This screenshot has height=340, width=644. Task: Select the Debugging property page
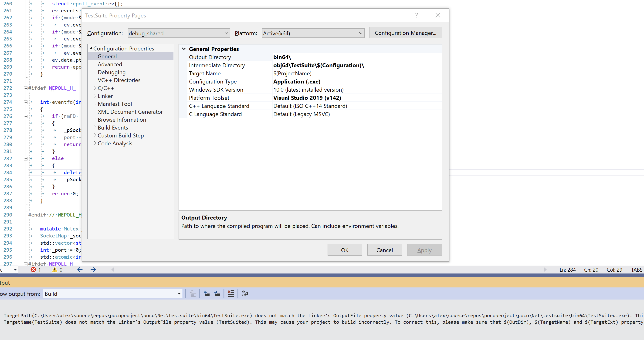pyautogui.click(x=112, y=72)
